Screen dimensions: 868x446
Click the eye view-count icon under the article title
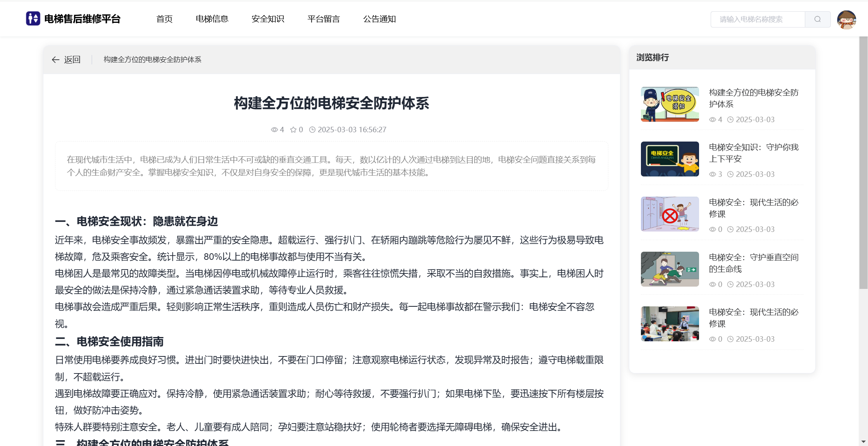click(274, 130)
